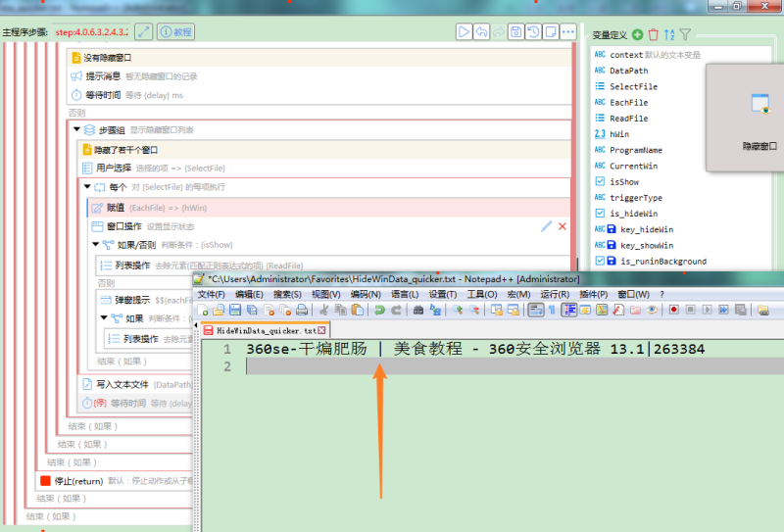
Task: Save the action using the disk icon
Action: click(516, 32)
